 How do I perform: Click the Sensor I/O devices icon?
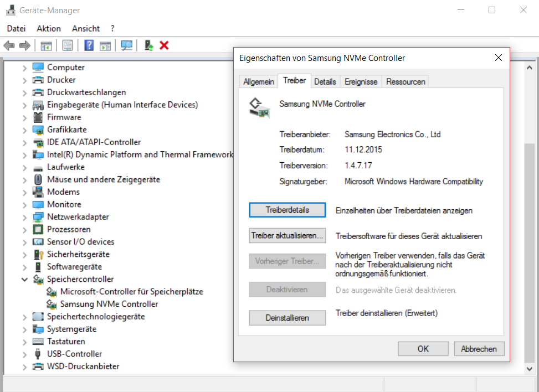click(x=38, y=242)
